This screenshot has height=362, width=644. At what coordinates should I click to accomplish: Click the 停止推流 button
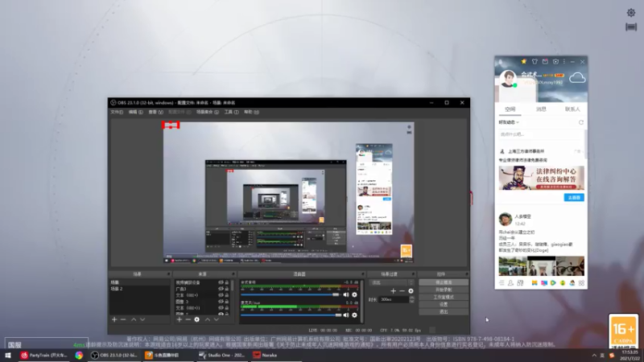[x=444, y=282]
